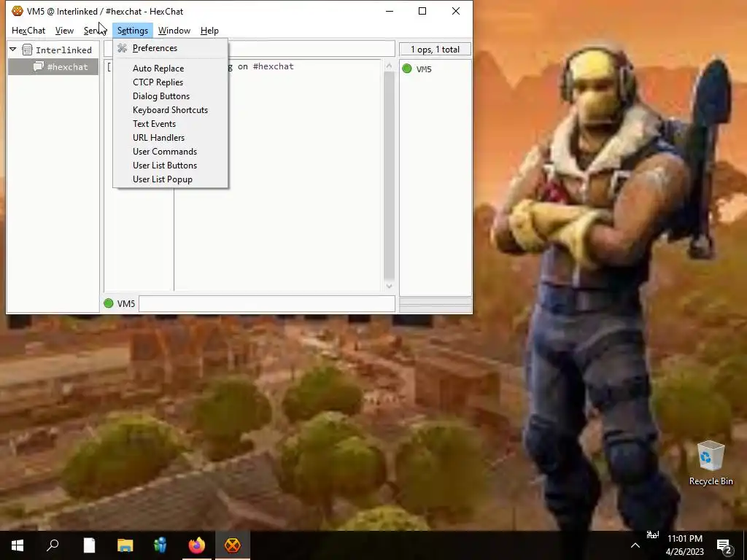
Task: Open User List Popup settings
Action: [x=163, y=179]
